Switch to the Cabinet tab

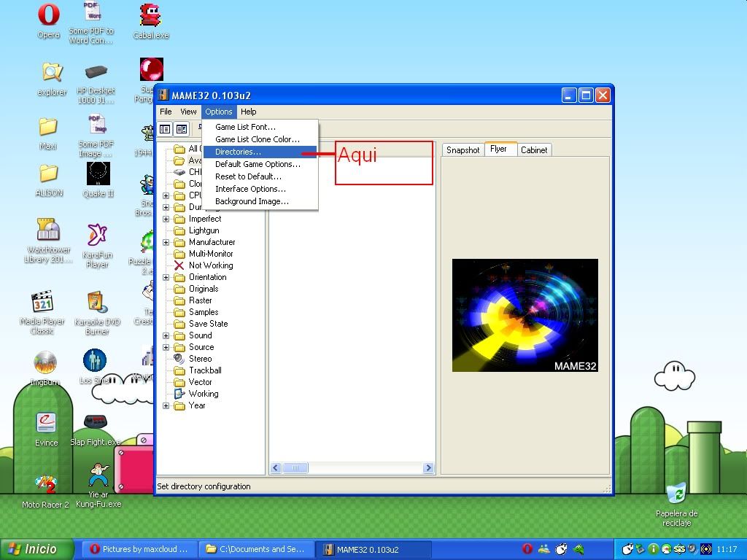[534, 150]
